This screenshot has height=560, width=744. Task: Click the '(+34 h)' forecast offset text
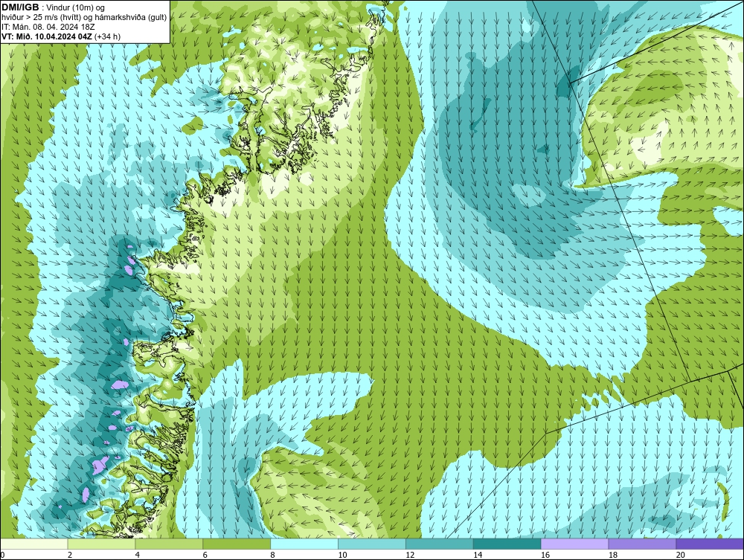108,36
